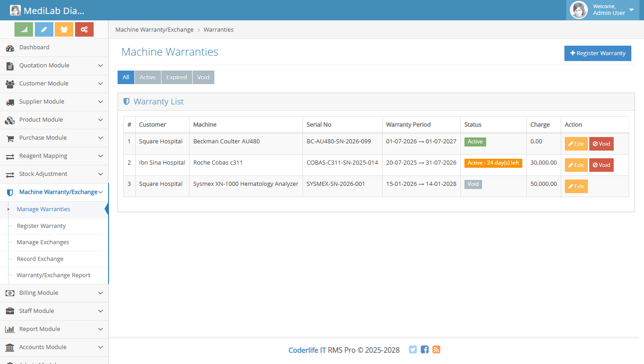Expand the Reagent Mapping chevron
The width and height of the screenshot is (644, 364).
coord(100,156)
